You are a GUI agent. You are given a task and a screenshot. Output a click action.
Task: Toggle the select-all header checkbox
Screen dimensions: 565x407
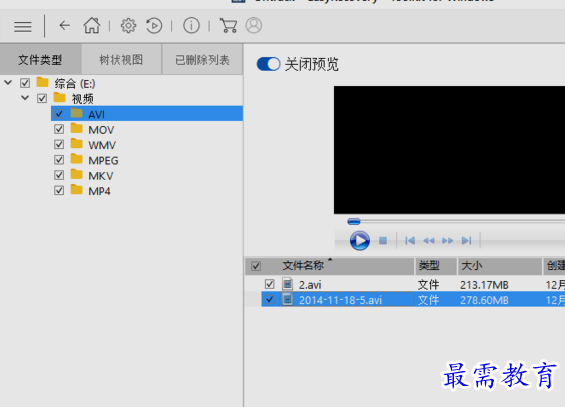click(x=256, y=266)
